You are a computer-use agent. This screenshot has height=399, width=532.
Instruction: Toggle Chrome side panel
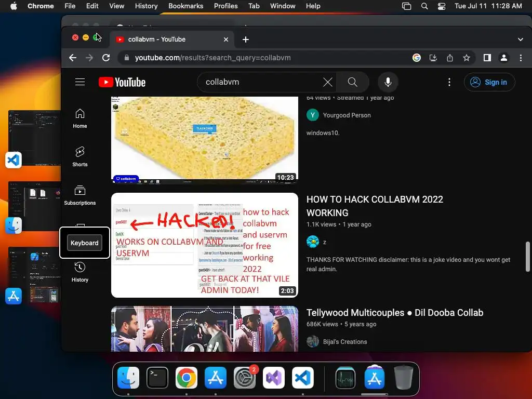[487, 58]
